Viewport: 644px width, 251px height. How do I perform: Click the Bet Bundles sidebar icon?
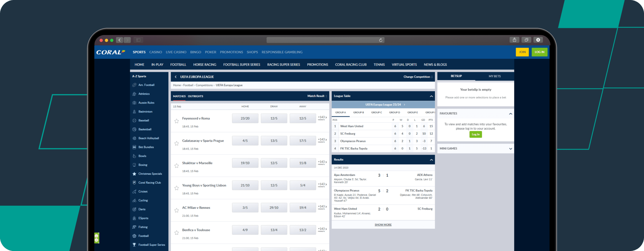point(134,147)
